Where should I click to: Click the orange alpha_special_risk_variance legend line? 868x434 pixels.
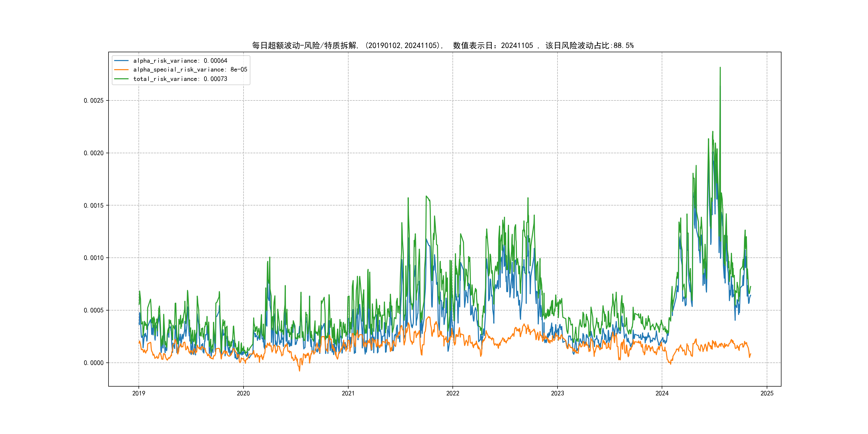121,70
